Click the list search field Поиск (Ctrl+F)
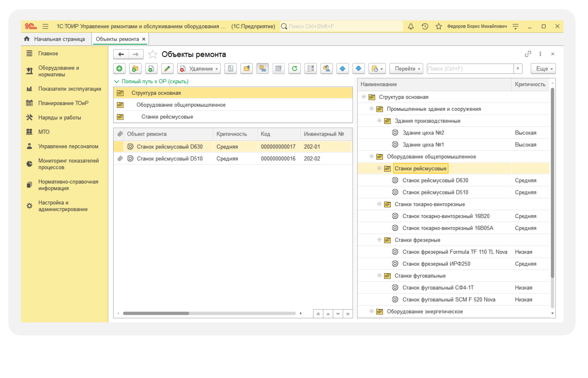This screenshot has height=378, width=588. pyautogui.click(x=470, y=69)
